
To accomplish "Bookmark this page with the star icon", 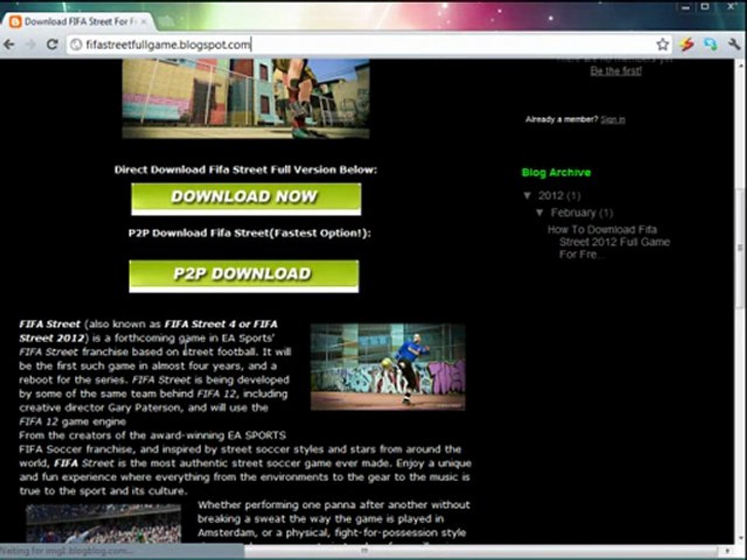I will (x=662, y=45).
